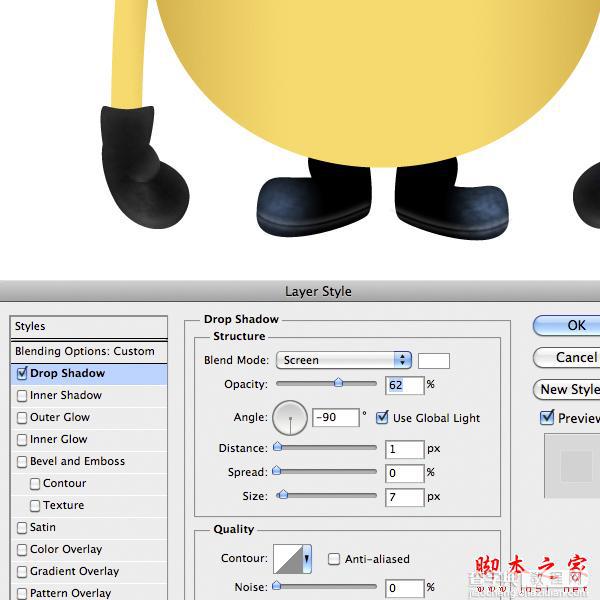This screenshot has height=600, width=600.
Task: Click the white shadow color swatch
Action: pos(434,361)
